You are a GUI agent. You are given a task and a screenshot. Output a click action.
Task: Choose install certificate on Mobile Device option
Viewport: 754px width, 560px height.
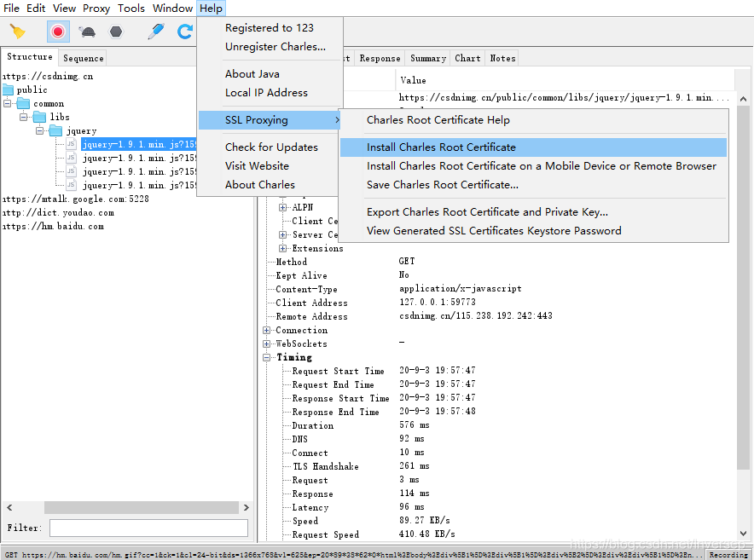534,166
